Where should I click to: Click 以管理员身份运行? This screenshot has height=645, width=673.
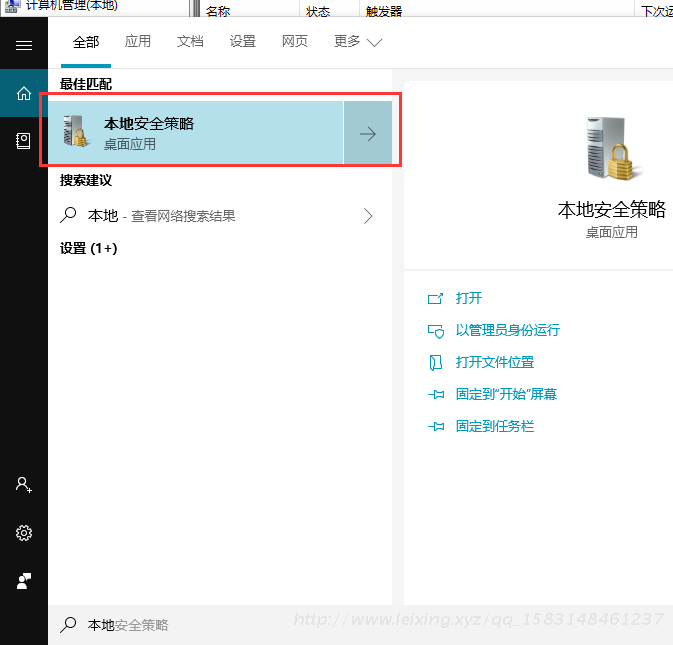point(508,330)
